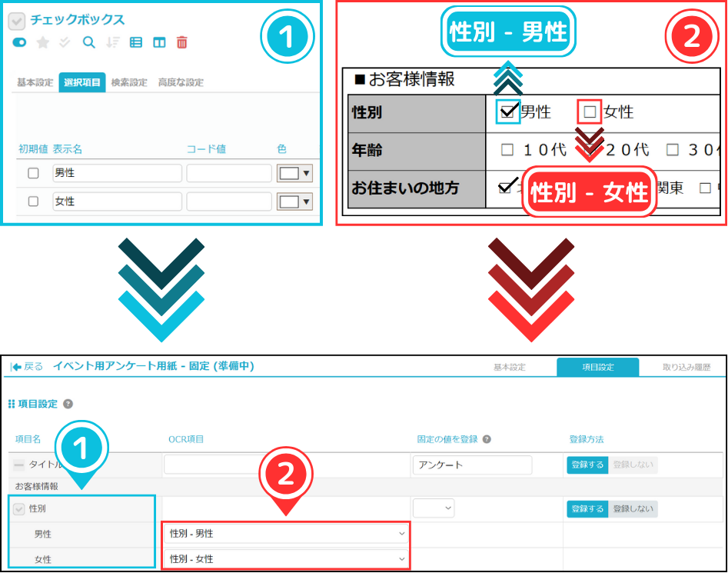Click the double checkmark icon
The image size is (728, 573).
pyautogui.click(x=66, y=43)
